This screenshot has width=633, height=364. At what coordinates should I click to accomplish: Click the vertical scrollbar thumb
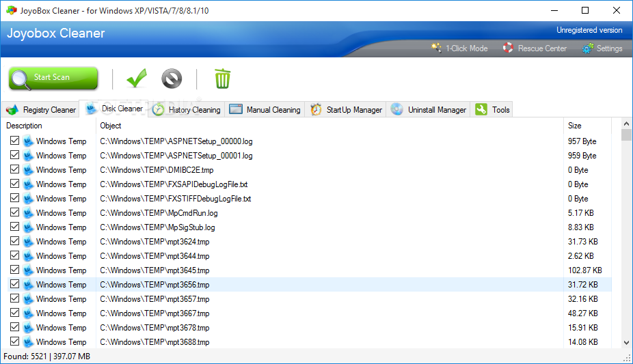(626, 135)
